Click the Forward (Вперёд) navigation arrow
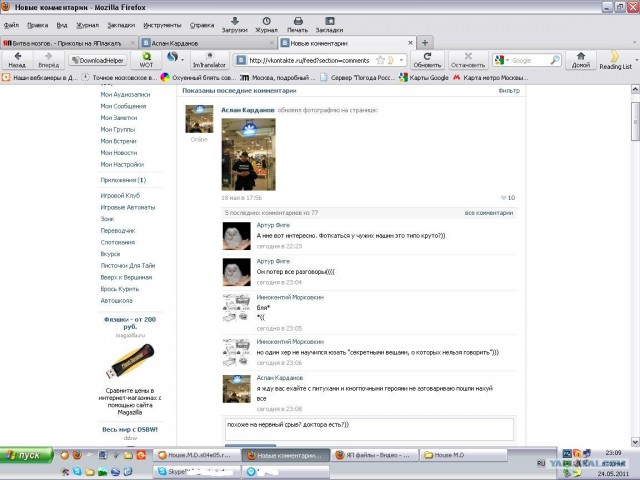640x480 pixels. (x=48, y=57)
